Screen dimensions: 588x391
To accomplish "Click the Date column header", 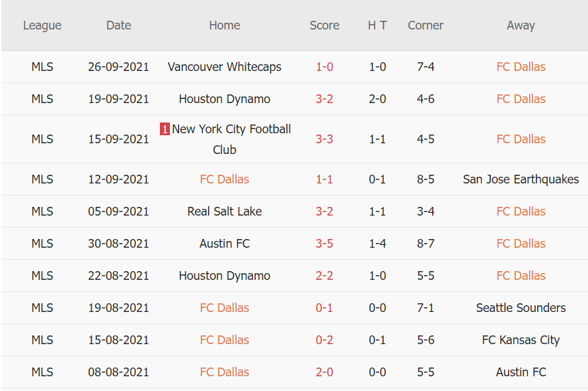I will [118, 25].
